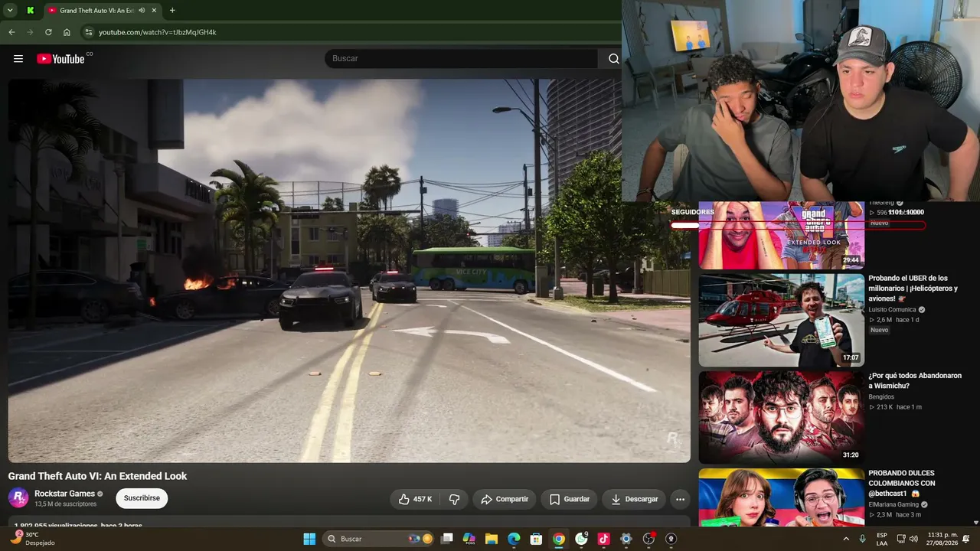Launch Microsoft 365 from the taskbar
The height and width of the screenshot is (551, 980).
(469, 539)
